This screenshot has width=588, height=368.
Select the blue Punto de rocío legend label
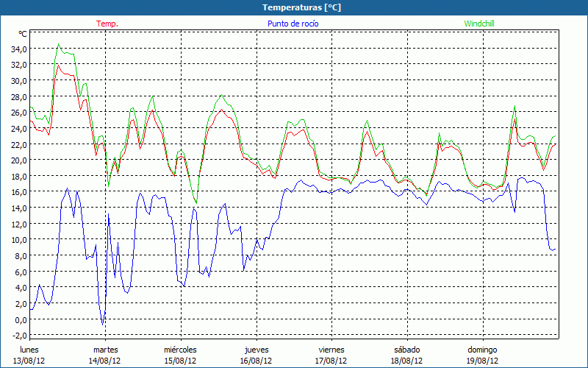[x=293, y=24]
